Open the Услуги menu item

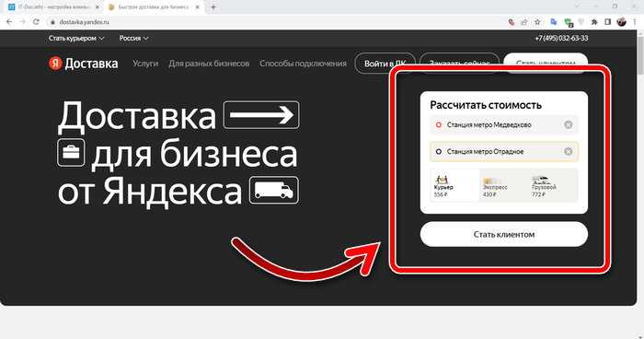click(145, 64)
